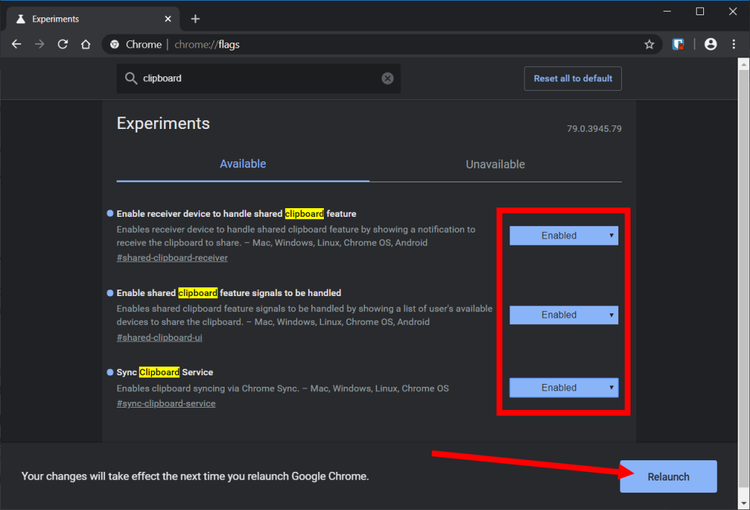Open a new tab with plus button
Screen dimensions: 750x510
tap(195, 18)
